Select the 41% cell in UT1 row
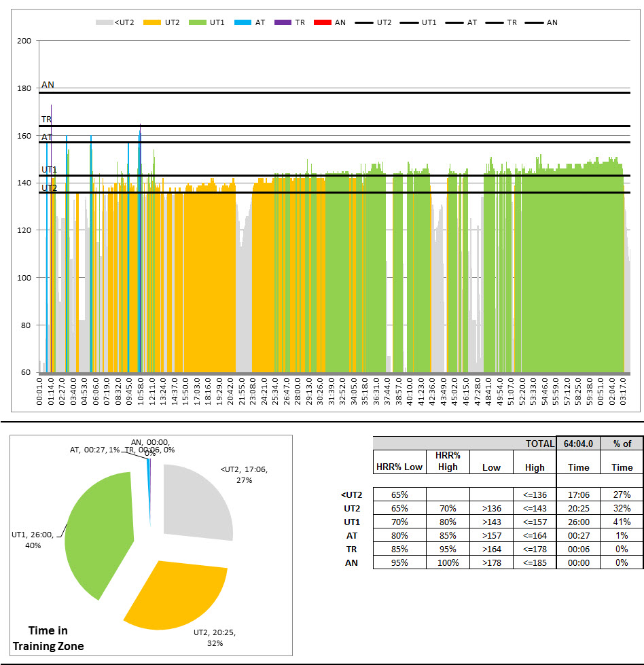The image size is (644, 665). (x=622, y=522)
